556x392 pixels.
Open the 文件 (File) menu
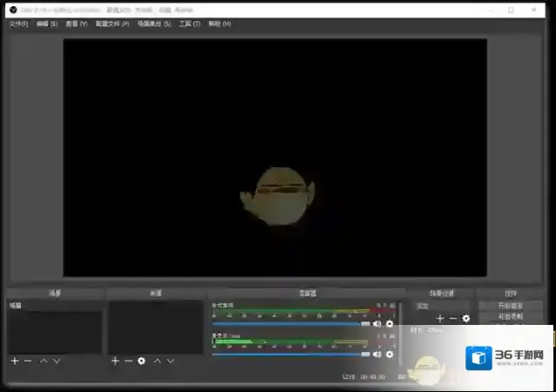tap(18, 24)
